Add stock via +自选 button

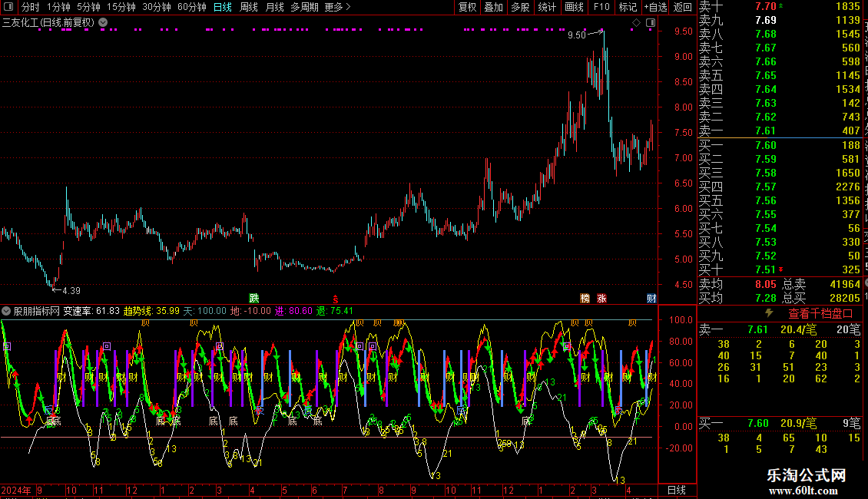click(x=655, y=7)
